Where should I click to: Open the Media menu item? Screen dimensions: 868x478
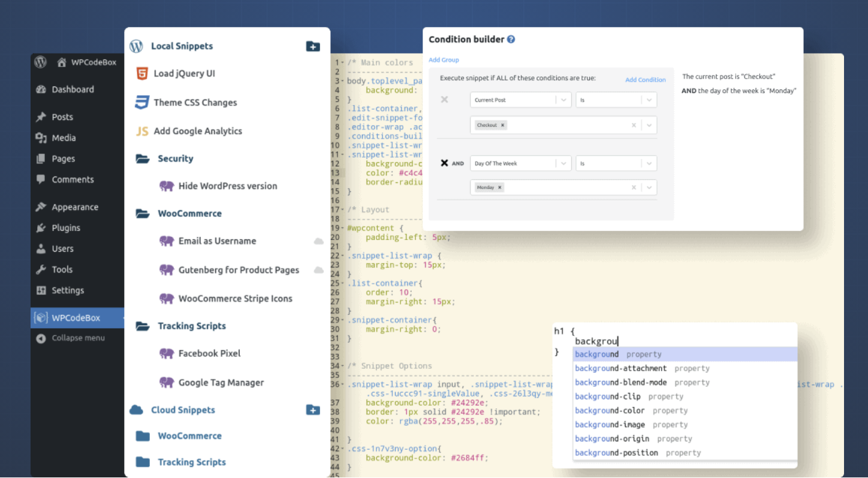(64, 138)
